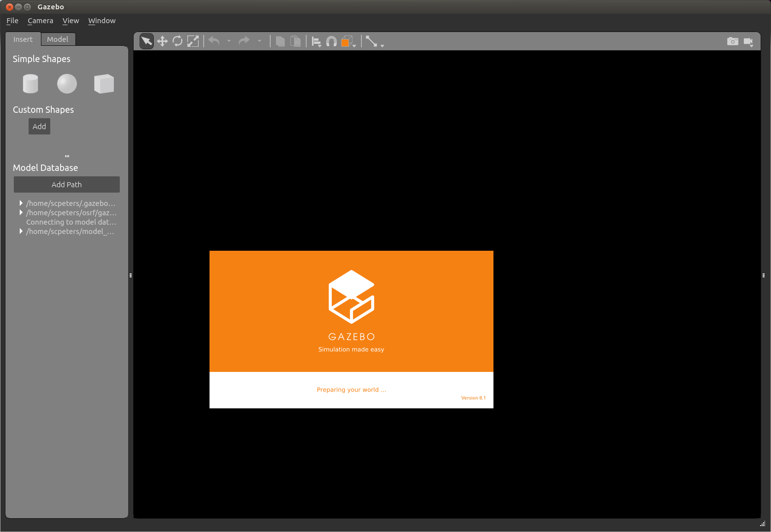This screenshot has width=771, height=532.
Task: Expand the /home/scpeters/osrf/gaz path
Action: click(x=21, y=212)
